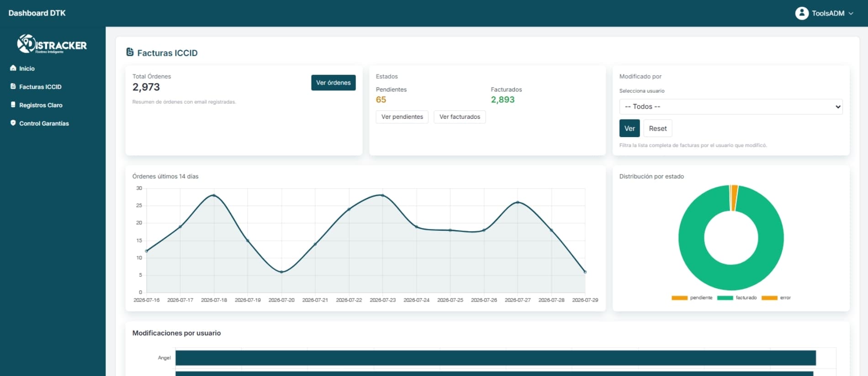Click the Distracker logo in the sidebar
This screenshot has width=868, height=376.
coord(52,44)
